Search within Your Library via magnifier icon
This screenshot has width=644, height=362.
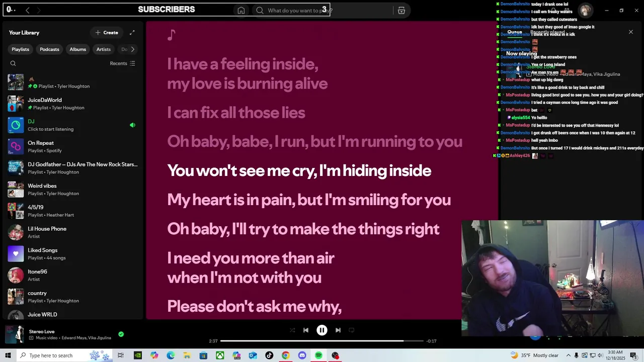13,63
